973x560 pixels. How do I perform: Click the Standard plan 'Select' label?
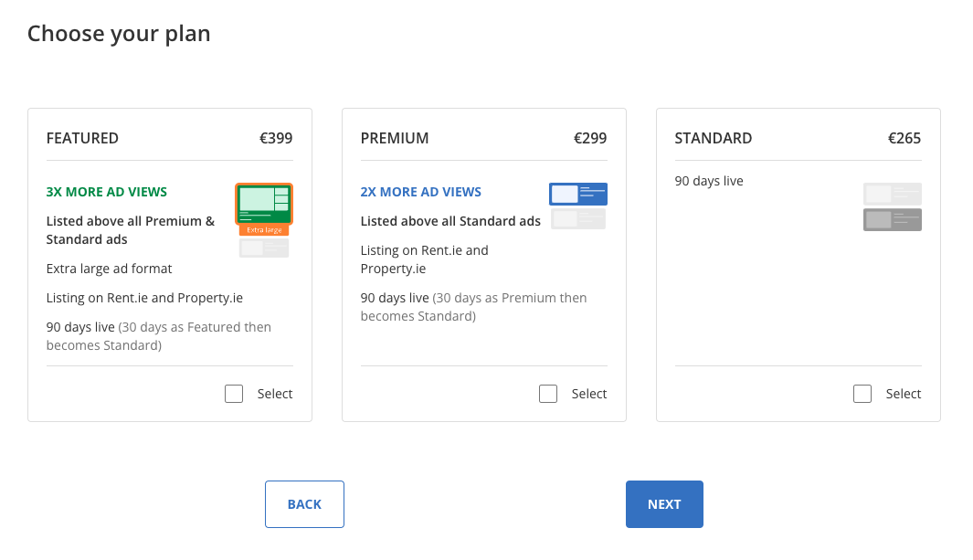904,394
